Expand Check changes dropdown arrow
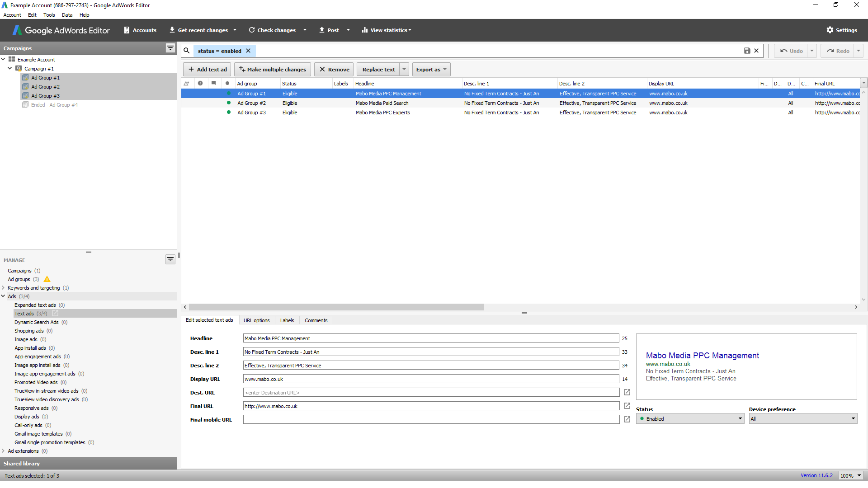Screen dimensions: 868x488 pos(305,30)
